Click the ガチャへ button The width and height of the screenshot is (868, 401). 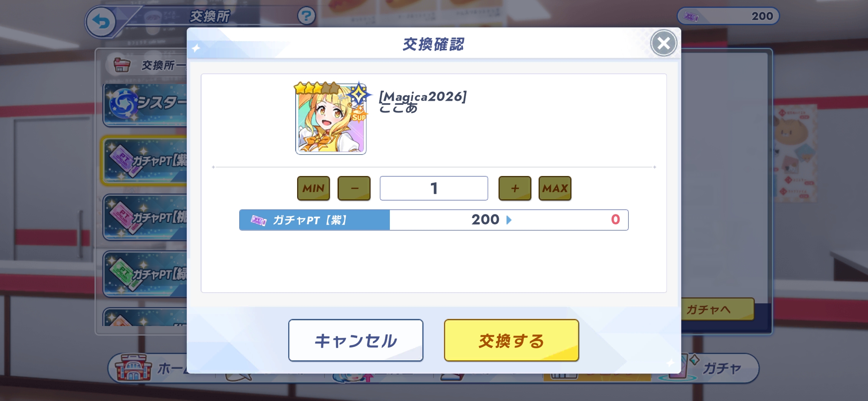coord(717,309)
